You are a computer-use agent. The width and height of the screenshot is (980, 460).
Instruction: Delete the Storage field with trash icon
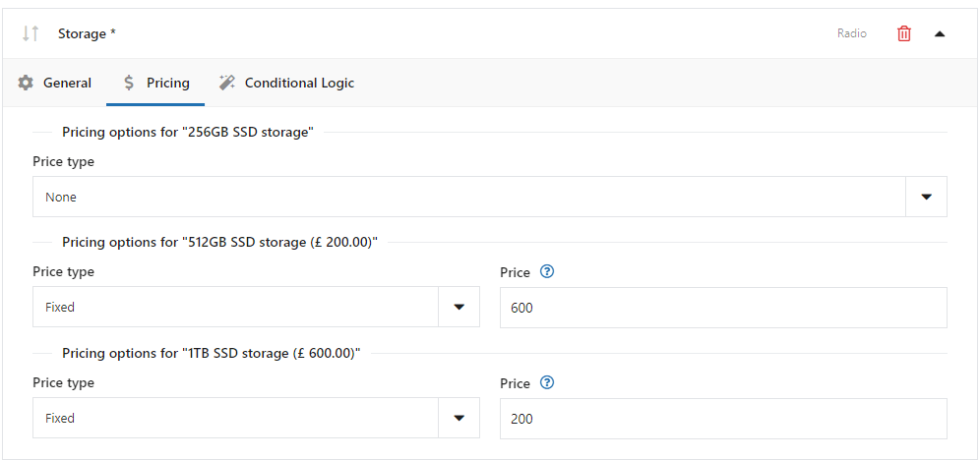pos(904,33)
